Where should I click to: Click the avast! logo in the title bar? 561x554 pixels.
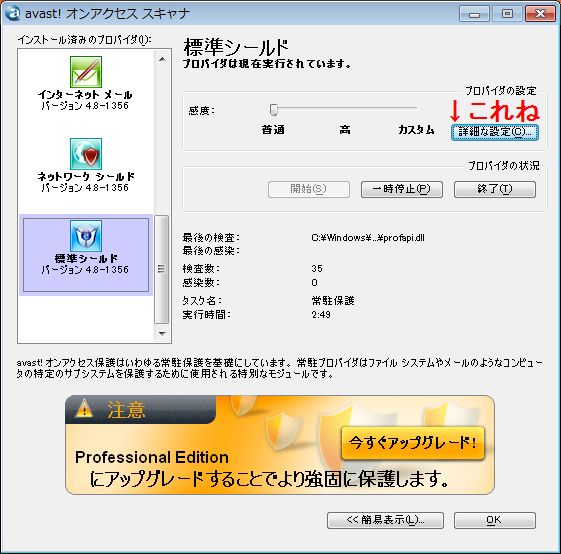click(x=13, y=14)
